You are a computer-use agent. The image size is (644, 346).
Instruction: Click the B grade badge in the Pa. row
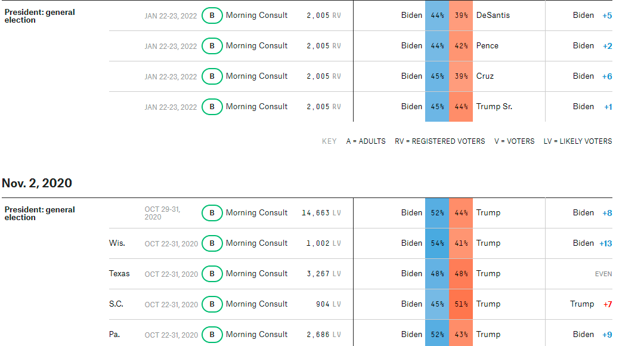[212, 335]
